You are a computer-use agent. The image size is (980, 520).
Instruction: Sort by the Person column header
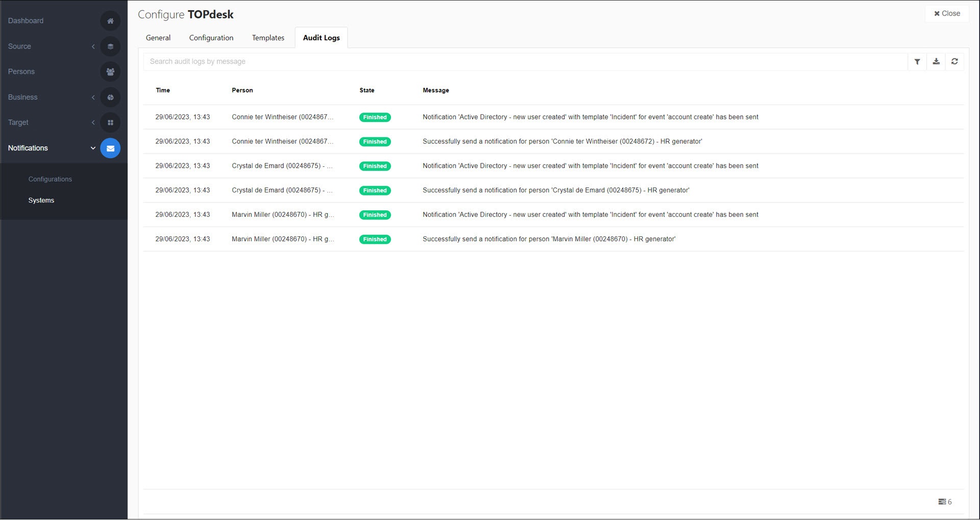242,90
